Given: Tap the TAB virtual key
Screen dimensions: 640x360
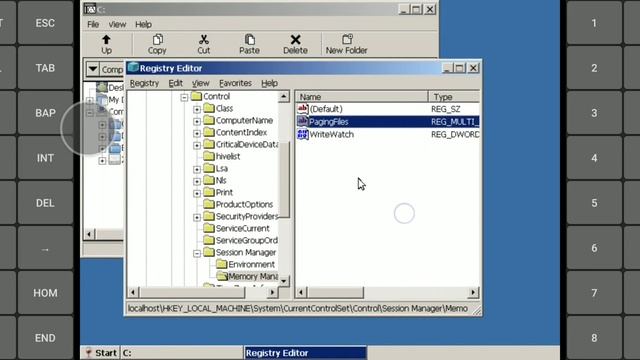Looking at the screenshot, I should click(x=45, y=68).
